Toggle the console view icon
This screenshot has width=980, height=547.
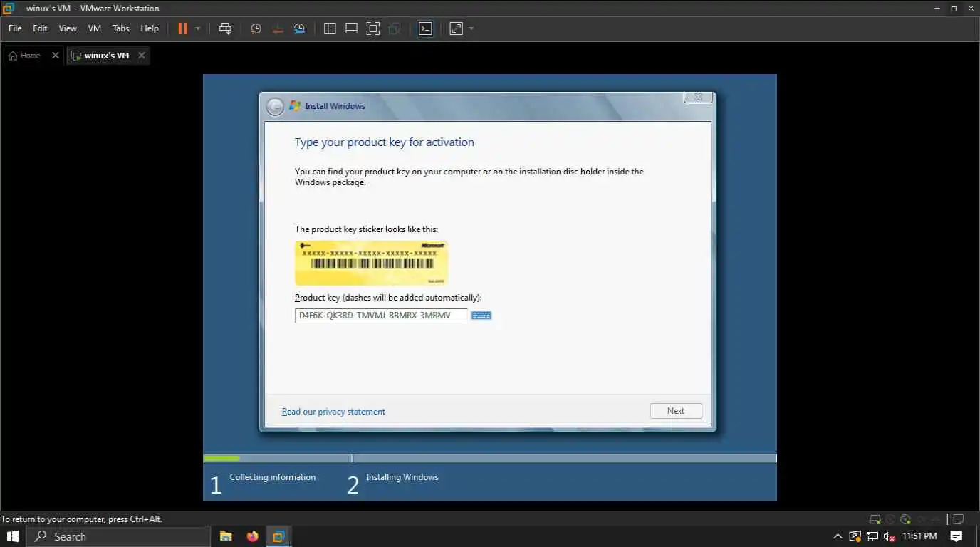(425, 28)
